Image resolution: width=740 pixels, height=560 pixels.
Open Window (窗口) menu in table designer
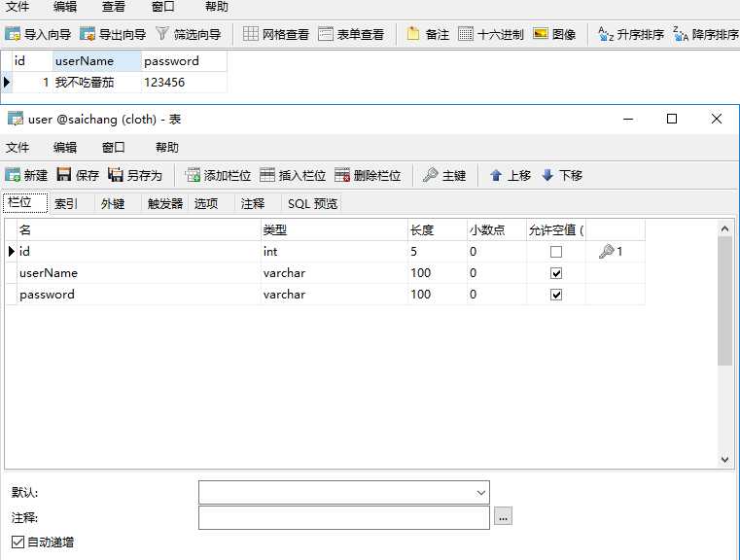coord(113,147)
